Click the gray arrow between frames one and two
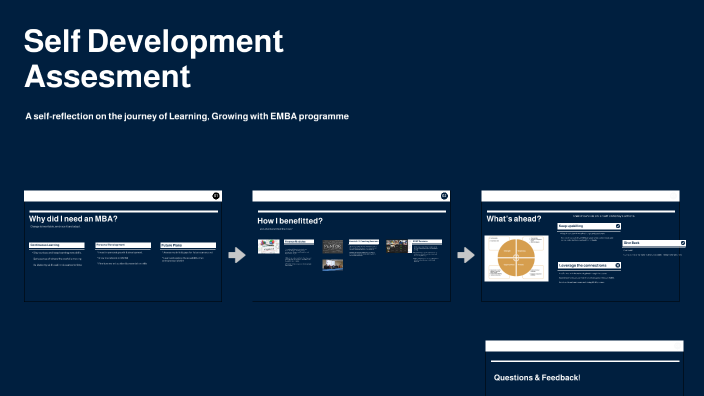Screen dimensions: 704x396 (x=237, y=255)
